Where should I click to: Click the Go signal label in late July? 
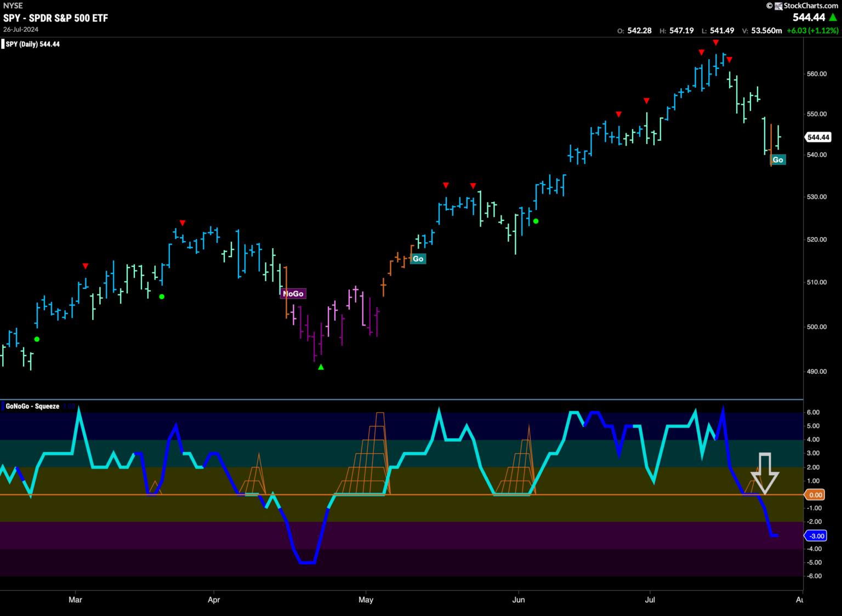click(777, 159)
